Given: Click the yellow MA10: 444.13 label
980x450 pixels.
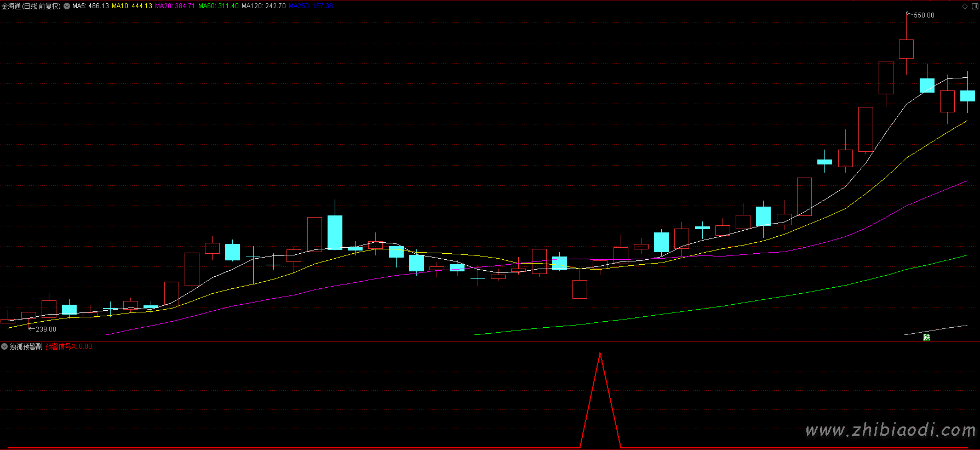Looking at the screenshot, I should 132,6.
